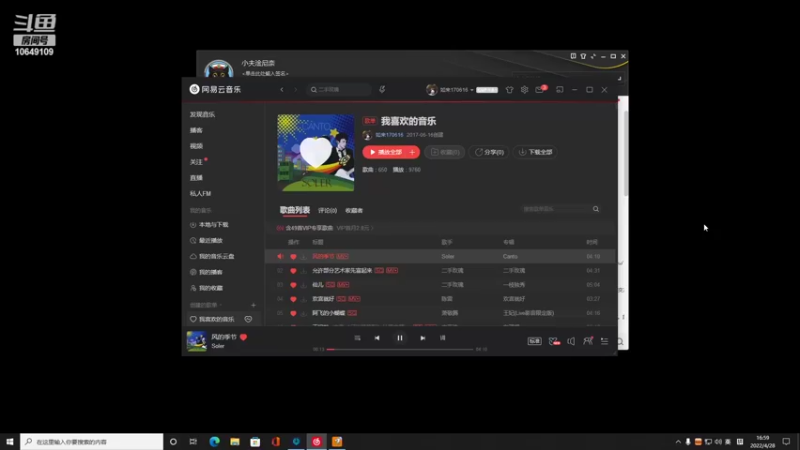Open NetEase Music settings gear

524,90
